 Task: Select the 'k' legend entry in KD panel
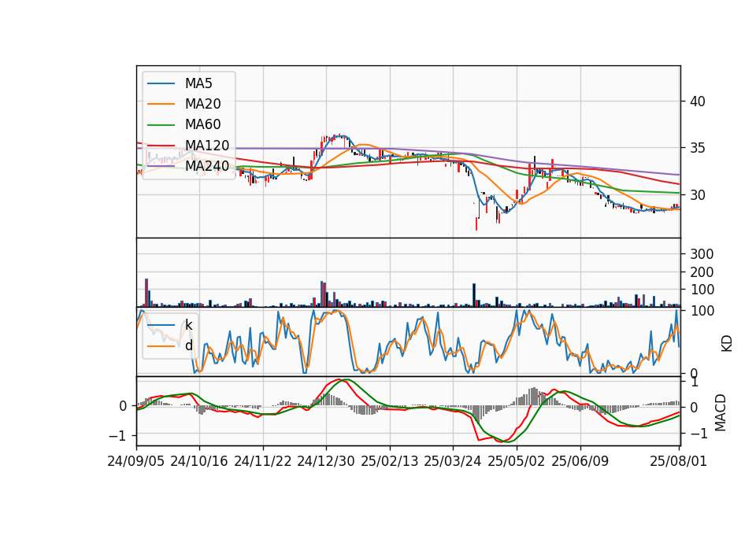click(189, 325)
